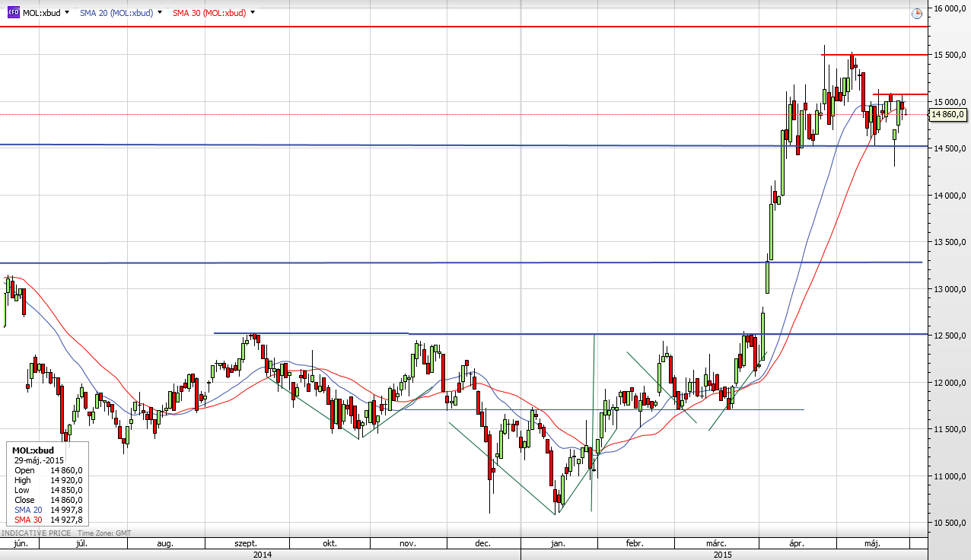Open the MOL:xbud instrument dropdown arrow
This screenshot has height=560, width=971.
coord(67,13)
